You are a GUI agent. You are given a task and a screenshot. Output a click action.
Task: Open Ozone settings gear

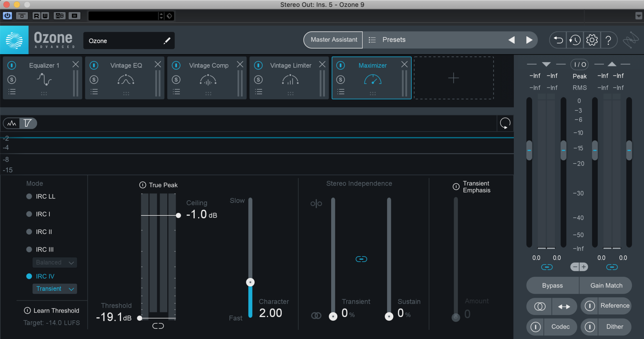pos(592,40)
